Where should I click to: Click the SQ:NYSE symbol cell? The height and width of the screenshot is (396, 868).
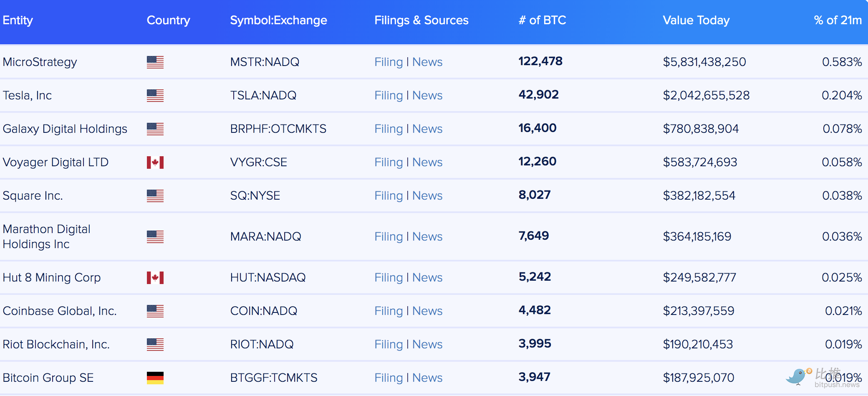tap(255, 195)
